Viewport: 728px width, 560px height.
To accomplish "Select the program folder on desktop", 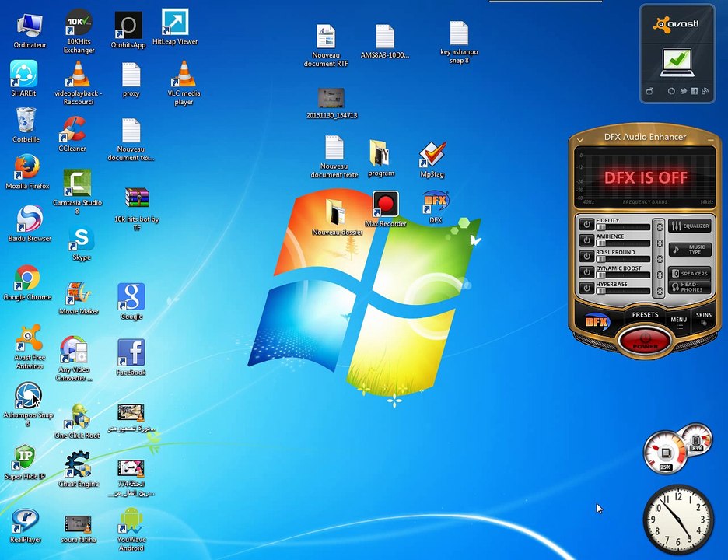I will (381, 159).
